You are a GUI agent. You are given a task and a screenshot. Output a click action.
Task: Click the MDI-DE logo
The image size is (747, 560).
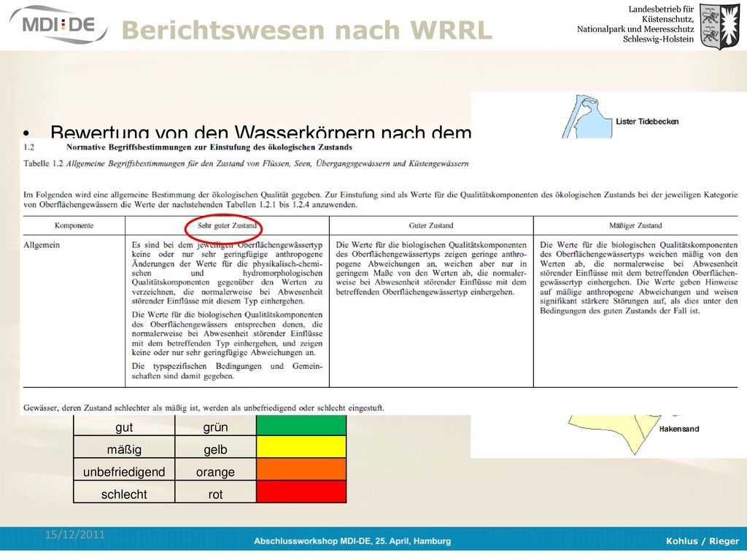coord(58,24)
